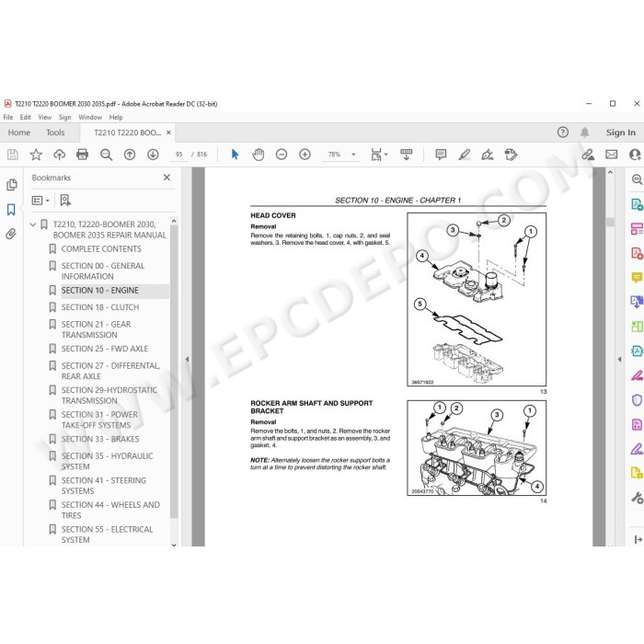
Task: Open SECTION 25 - FWD AXLE bookmark
Action: coord(105,349)
